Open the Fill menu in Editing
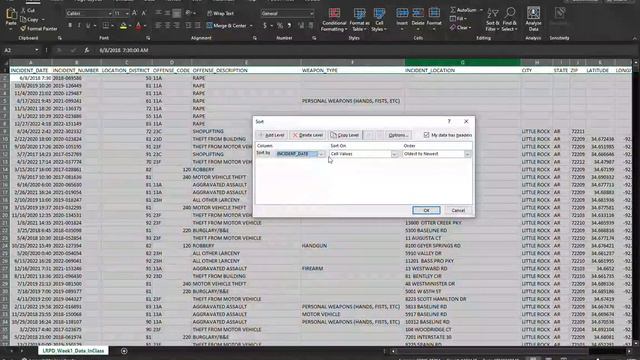Image resolution: width=640 pixels, height=360 pixels. (x=458, y=19)
